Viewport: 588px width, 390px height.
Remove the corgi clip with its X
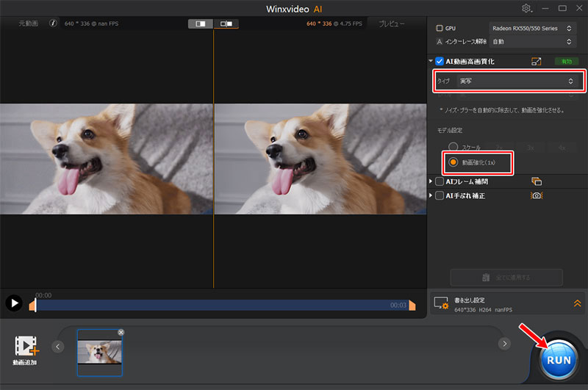click(x=121, y=333)
